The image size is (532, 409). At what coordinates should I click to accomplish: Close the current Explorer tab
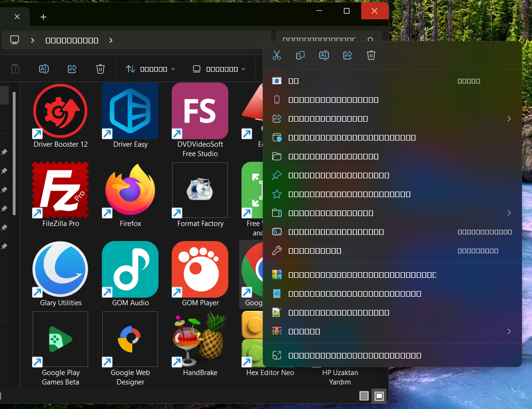[17, 17]
